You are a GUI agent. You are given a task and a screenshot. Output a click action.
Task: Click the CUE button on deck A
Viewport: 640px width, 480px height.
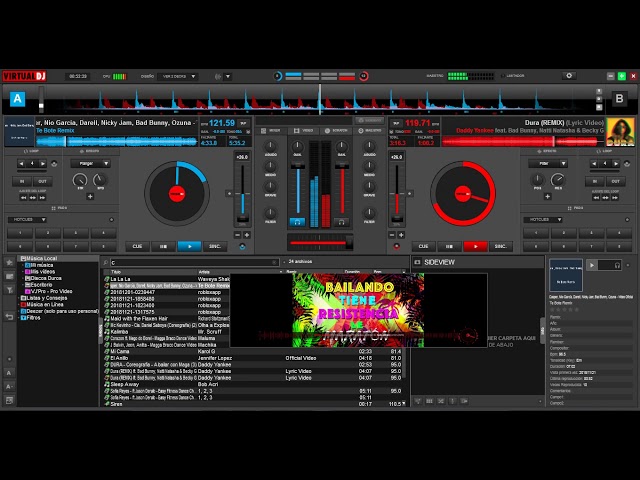point(137,247)
